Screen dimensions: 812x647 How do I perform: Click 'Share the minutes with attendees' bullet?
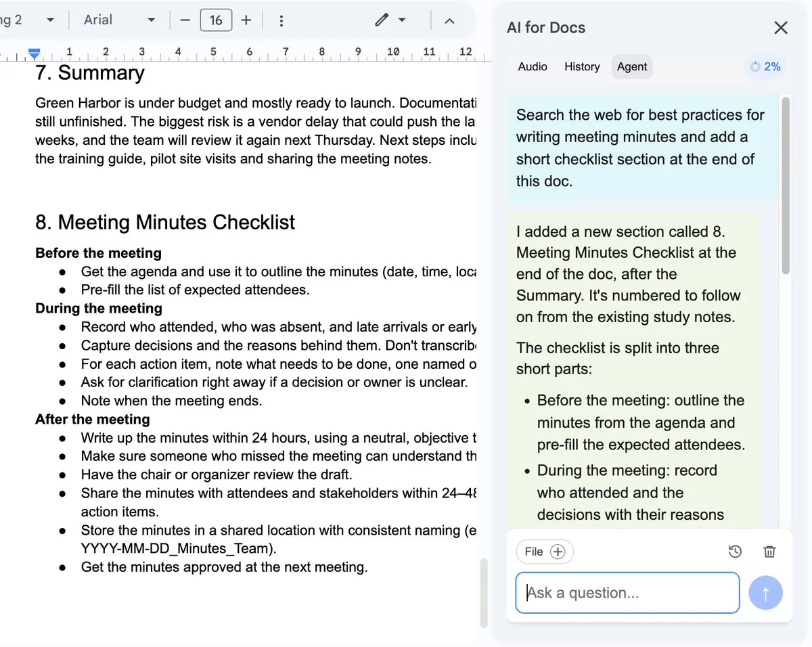tap(279, 502)
